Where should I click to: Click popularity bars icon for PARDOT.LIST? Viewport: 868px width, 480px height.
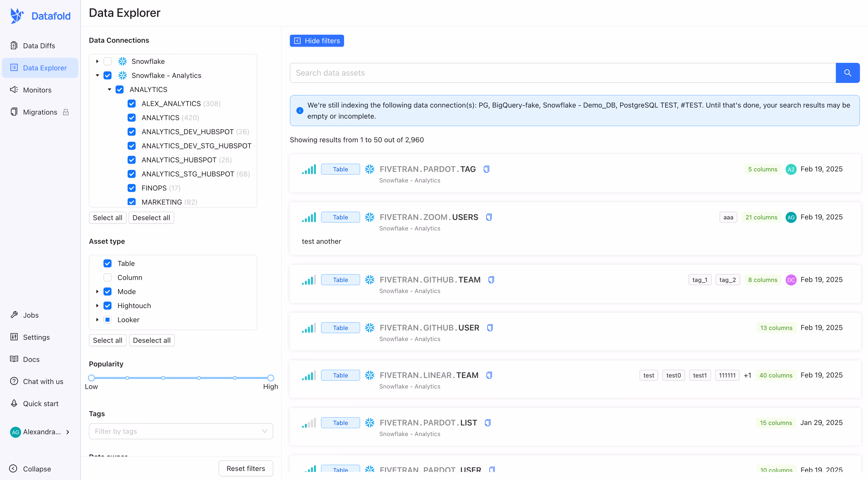tap(309, 423)
